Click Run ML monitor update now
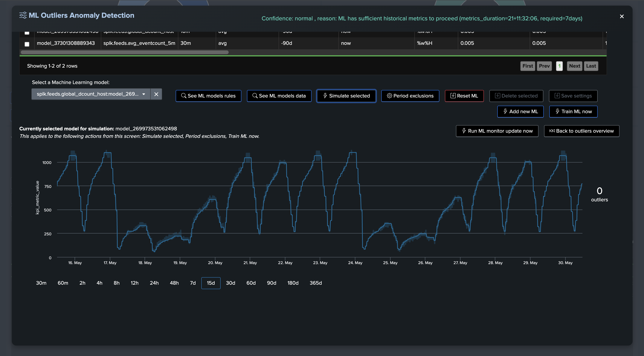The image size is (644, 356). click(497, 131)
